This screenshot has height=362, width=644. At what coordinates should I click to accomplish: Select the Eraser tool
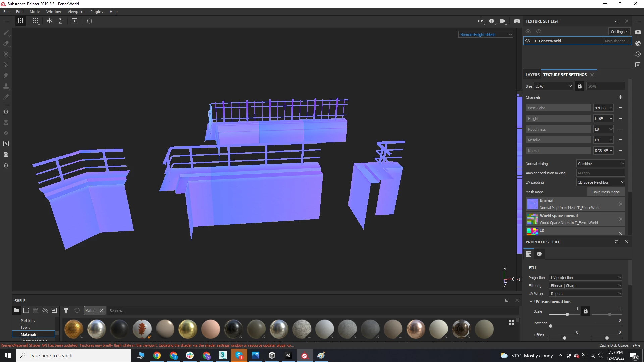(6, 43)
